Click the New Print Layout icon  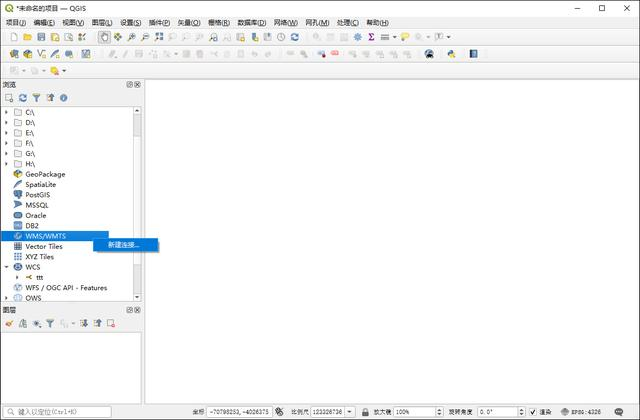tap(55, 37)
